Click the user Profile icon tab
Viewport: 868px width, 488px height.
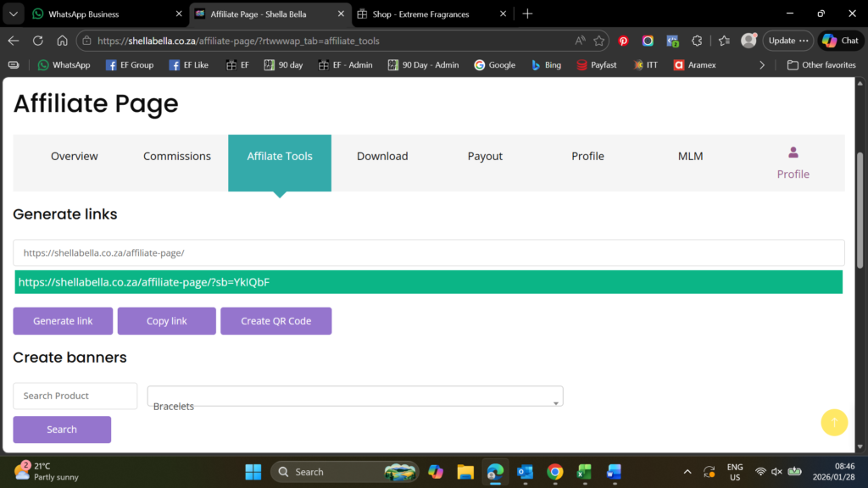(793, 163)
